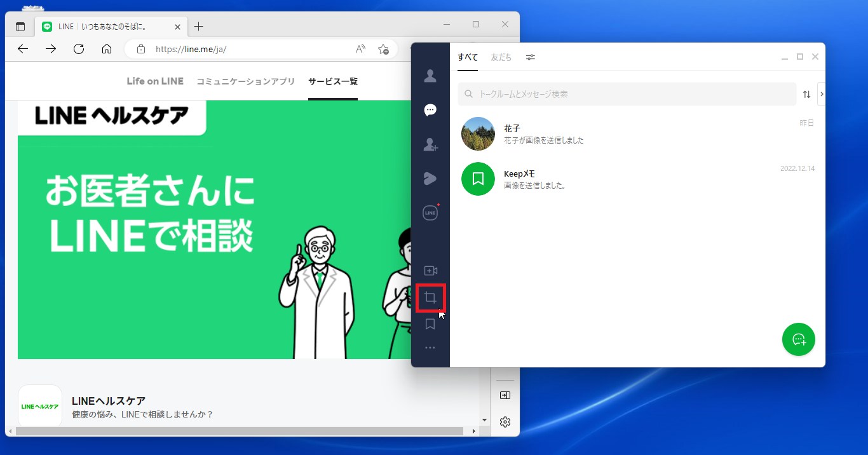Screen dimensions: 868x455
Task: Toggle the browser favorites star
Action: 384,48
